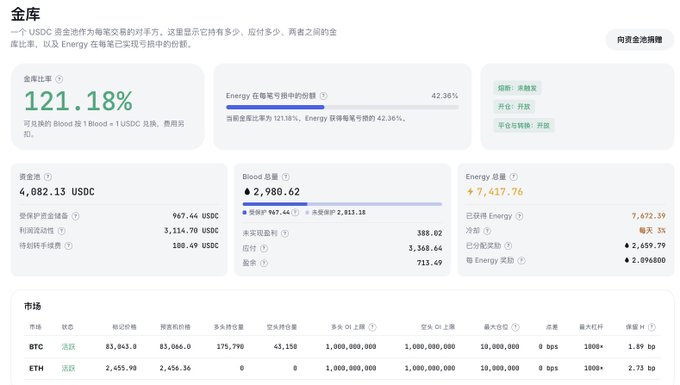Click the 967.44 USDC protected reserve value
This screenshot has width=680, height=385.
pos(196,215)
